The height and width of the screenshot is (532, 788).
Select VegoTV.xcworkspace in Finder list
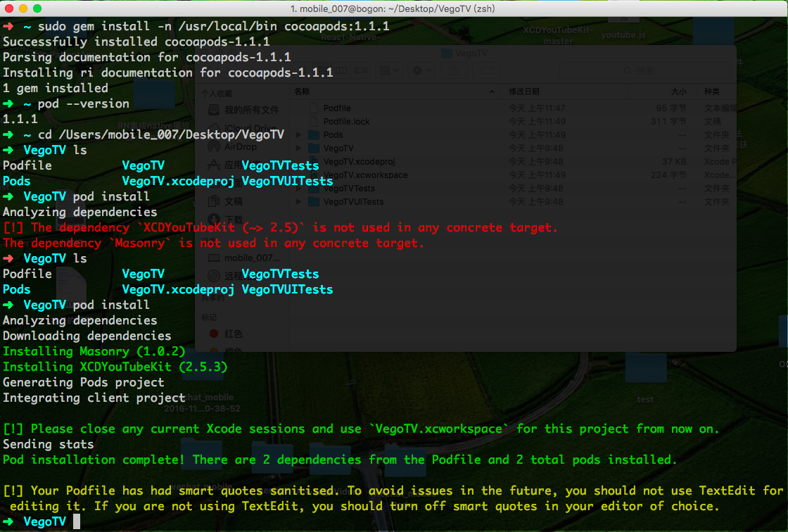coord(365,175)
